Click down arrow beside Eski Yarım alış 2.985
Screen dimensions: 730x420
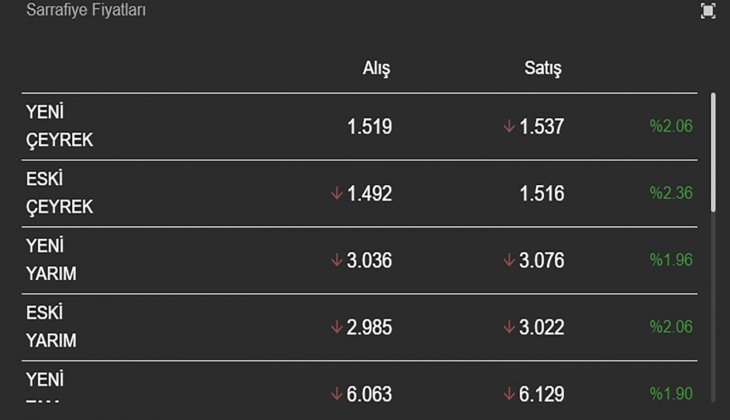(337, 328)
